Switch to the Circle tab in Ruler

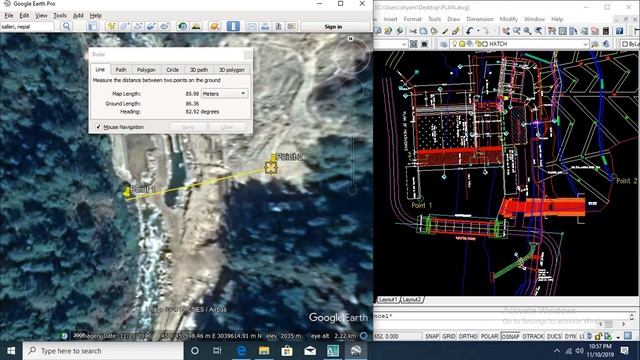coord(173,70)
